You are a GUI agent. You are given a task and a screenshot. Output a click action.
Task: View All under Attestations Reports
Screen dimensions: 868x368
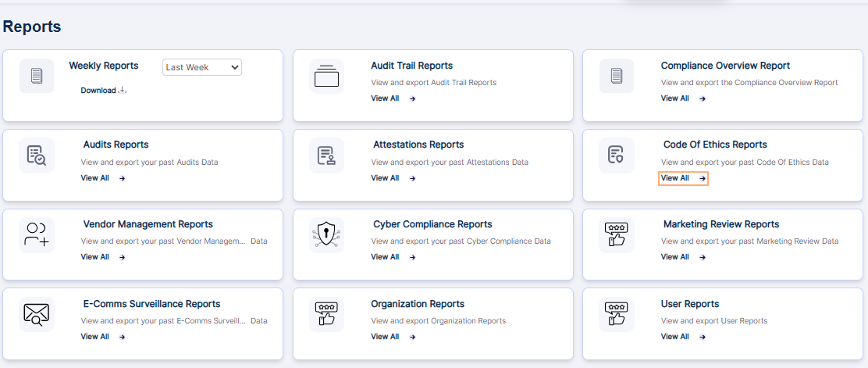tap(385, 178)
